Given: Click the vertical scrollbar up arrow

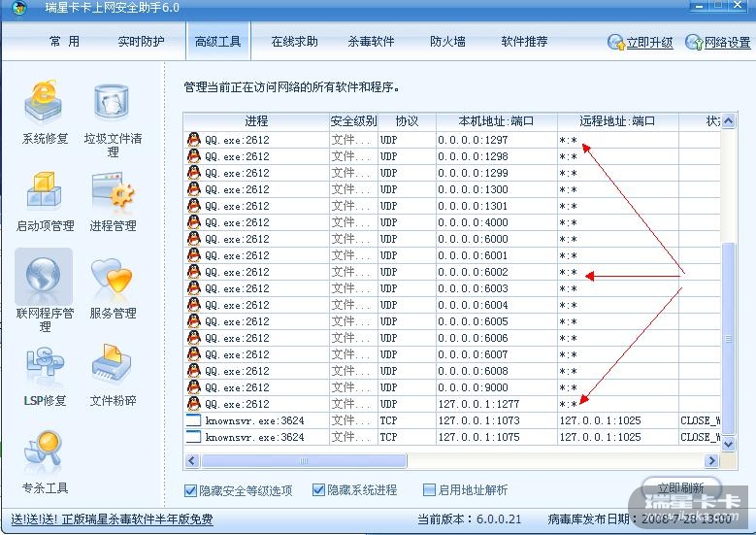Looking at the screenshot, I should pos(728,121).
